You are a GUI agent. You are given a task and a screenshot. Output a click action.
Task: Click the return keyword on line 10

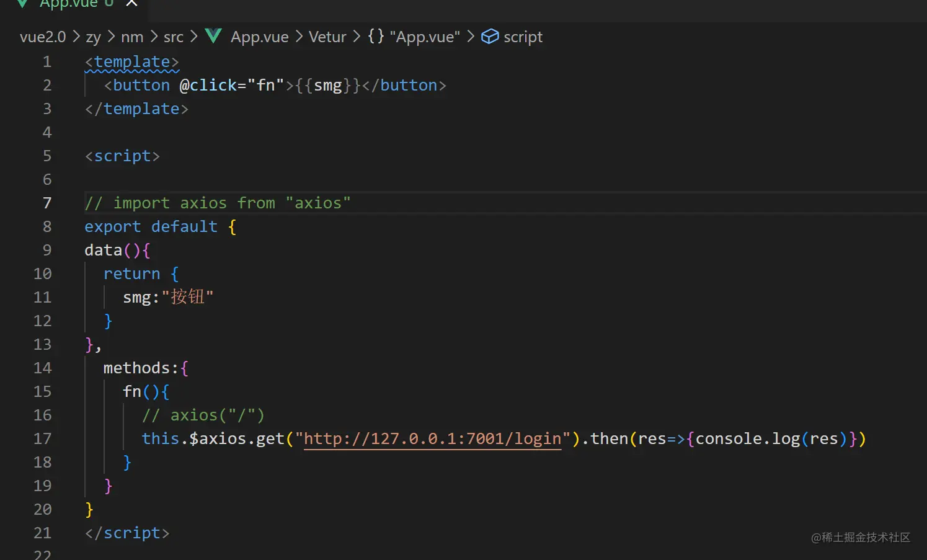click(x=132, y=274)
